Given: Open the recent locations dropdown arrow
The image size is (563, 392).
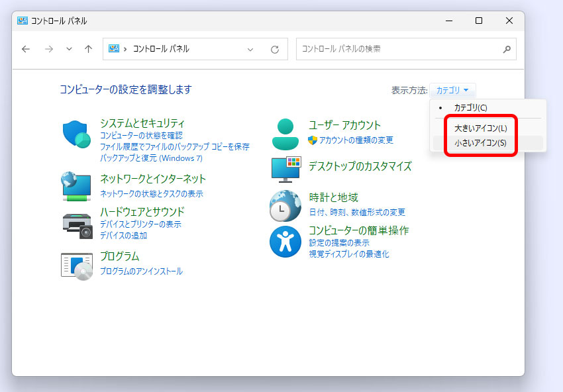Looking at the screenshot, I should tap(69, 49).
